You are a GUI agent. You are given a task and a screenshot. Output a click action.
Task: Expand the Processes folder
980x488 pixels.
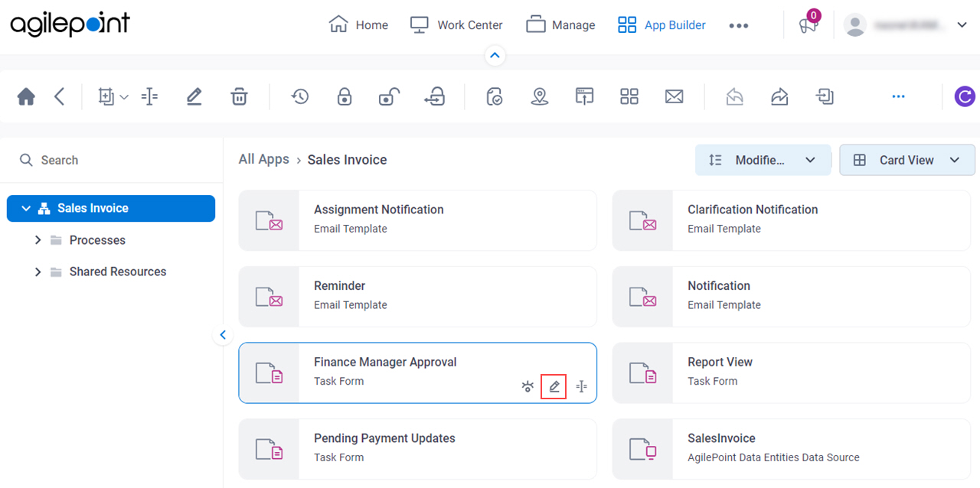pyautogui.click(x=38, y=240)
